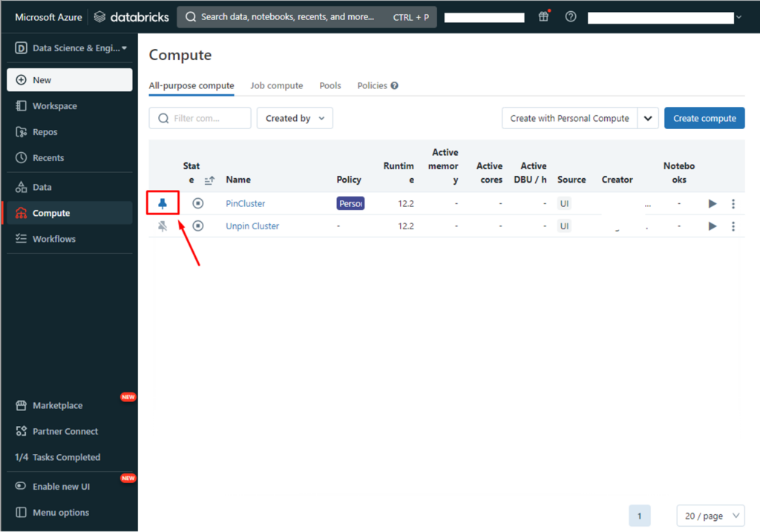The height and width of the screenshot is (532, 760).
Task: Click the New button in sidebar
Action: coord(69,80)
